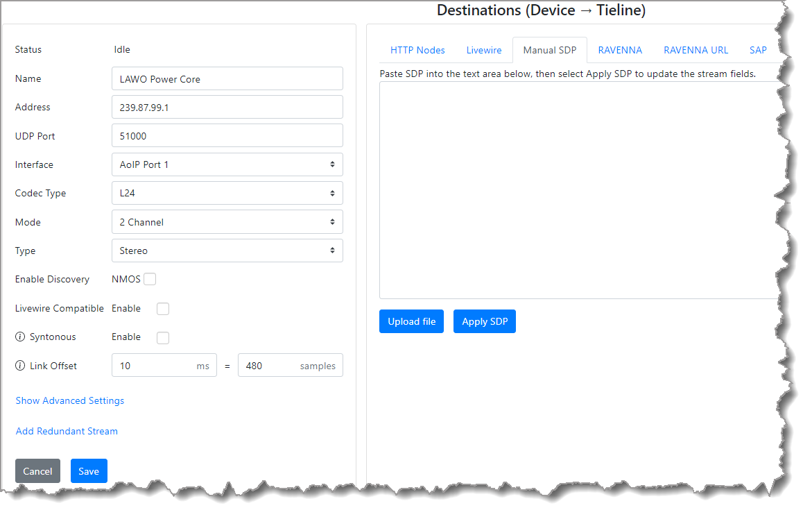Viewport: 812px width, 517px height.
Task: Open the Mode dropdown set to 2 Channel
Action: click(x=227, y=222)
